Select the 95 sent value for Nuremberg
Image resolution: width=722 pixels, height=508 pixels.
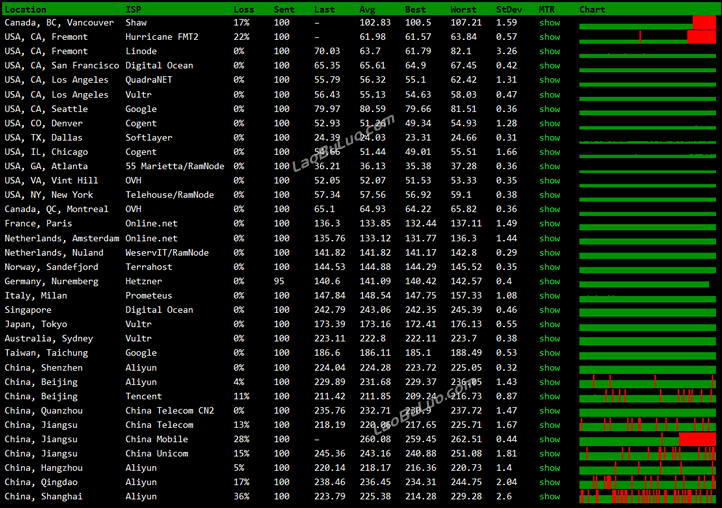[x=279, y=281]
